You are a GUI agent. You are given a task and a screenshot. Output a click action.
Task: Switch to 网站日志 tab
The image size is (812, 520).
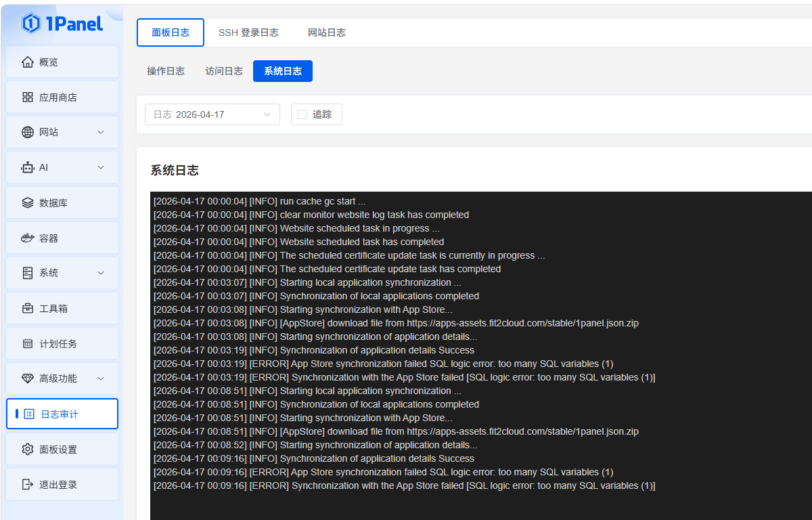326,32
